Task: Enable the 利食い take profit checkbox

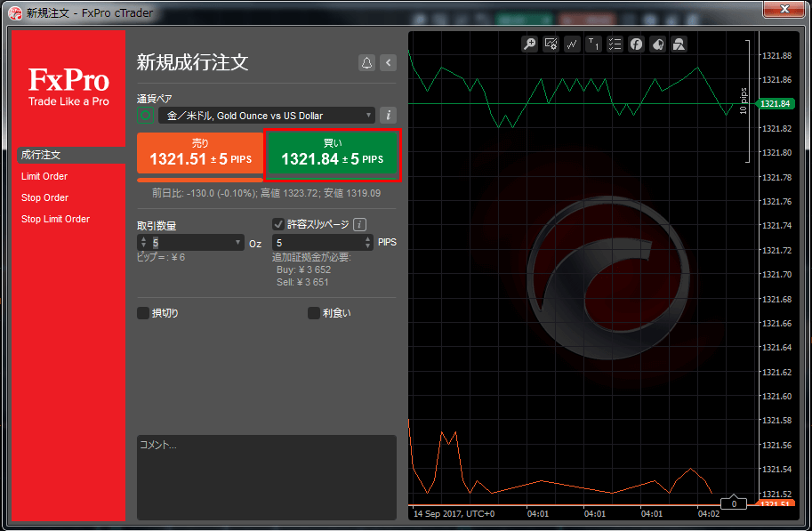Action: pyautogui.click(x=313, y=313)
